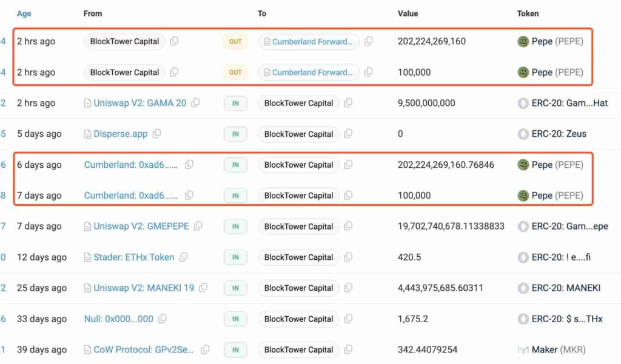The image size is (621, 364).
Task: Select BlockTower Capital recipient in CoW Protocol row
Action: 298,349
